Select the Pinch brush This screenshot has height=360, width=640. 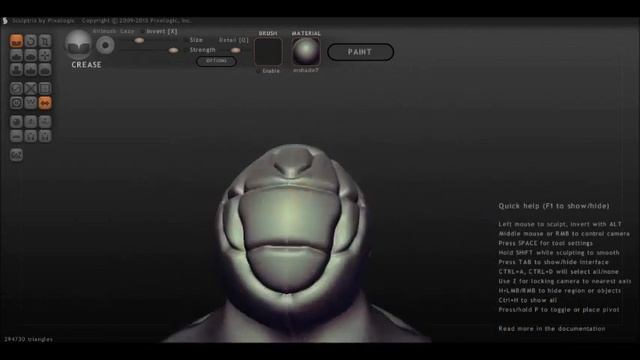tap(31, 69)
